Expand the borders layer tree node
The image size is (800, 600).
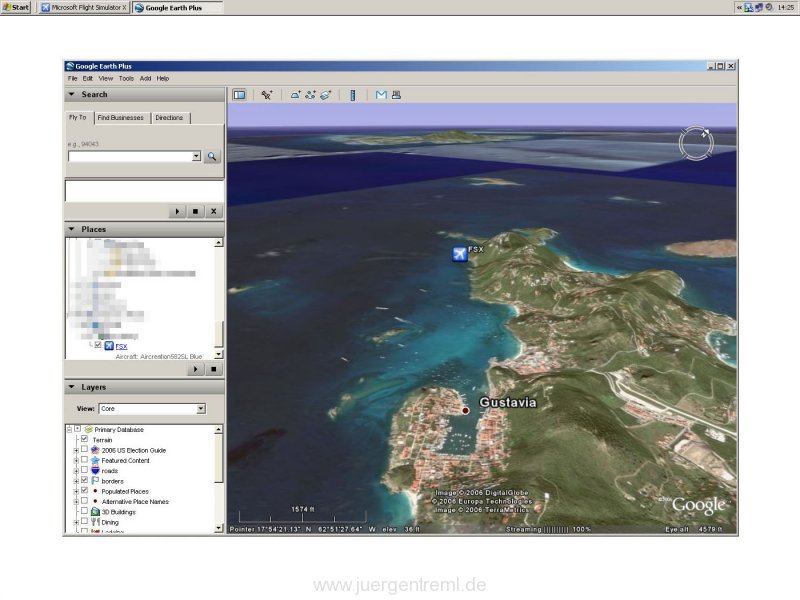76,481
